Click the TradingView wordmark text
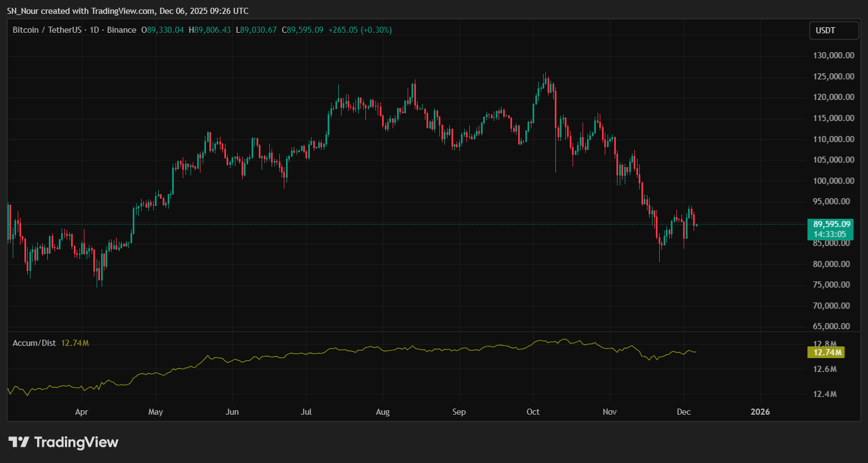The width and height of the screenshot is (868, 463). pos(76,442)
